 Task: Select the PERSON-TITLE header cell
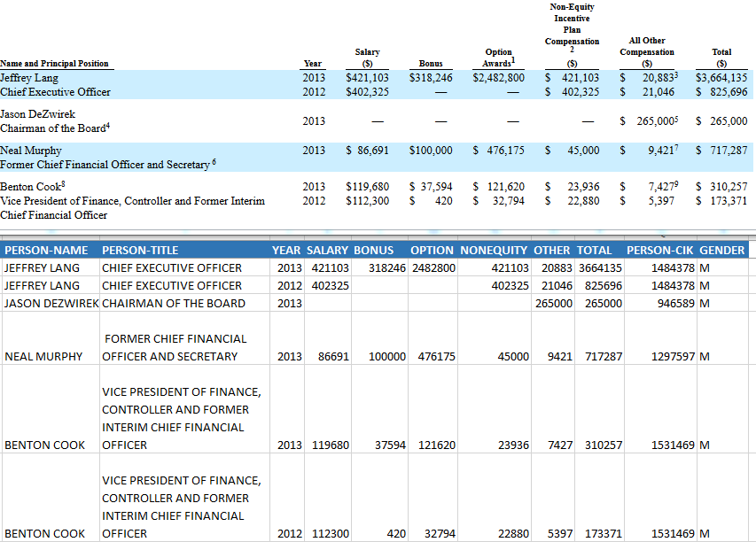click(140, 250)
